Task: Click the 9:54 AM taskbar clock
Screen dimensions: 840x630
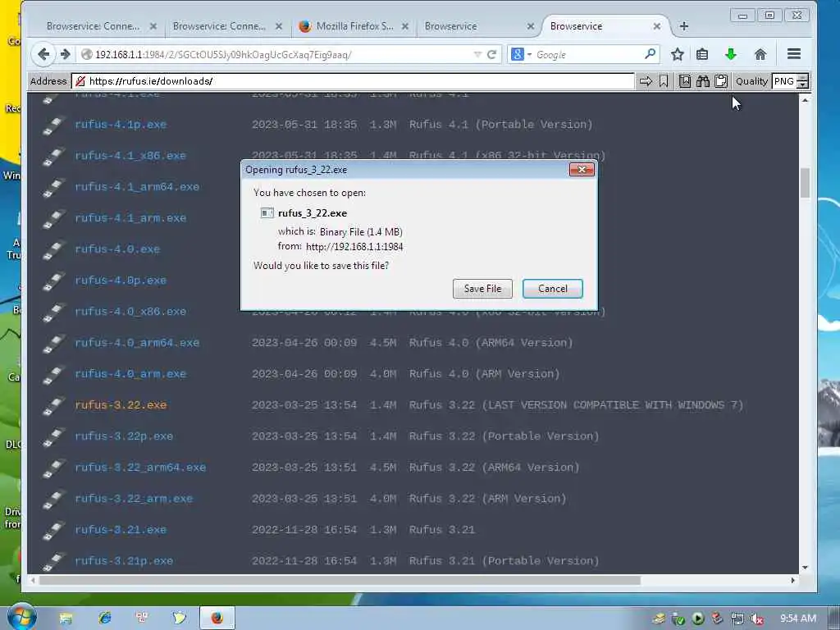Action: coord(798,619)
